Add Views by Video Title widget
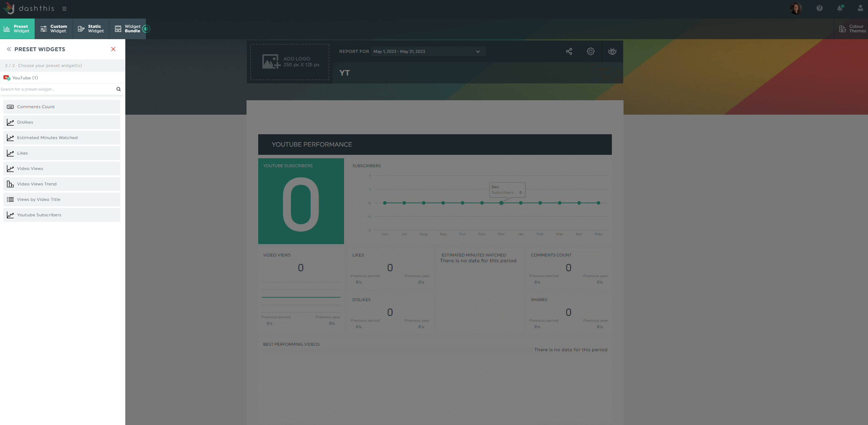The image size is (868, 425). click(62, 199)
